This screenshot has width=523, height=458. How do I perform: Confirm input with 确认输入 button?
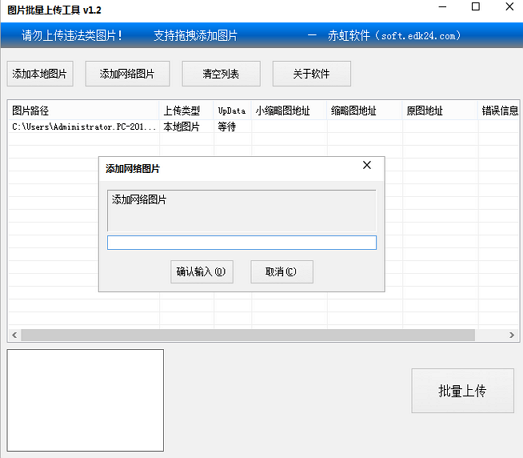pos(201,272)
